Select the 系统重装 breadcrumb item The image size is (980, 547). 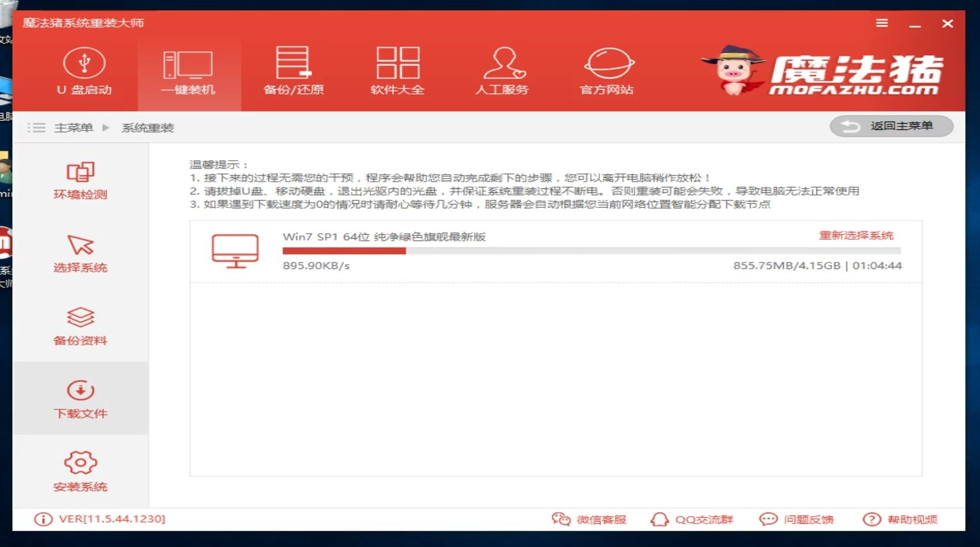pos(147,128)
